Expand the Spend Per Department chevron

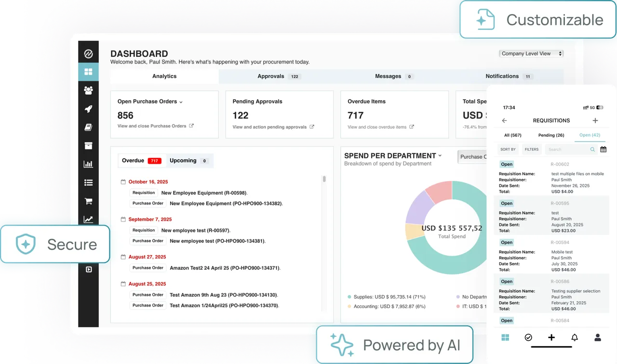[440, 156]
